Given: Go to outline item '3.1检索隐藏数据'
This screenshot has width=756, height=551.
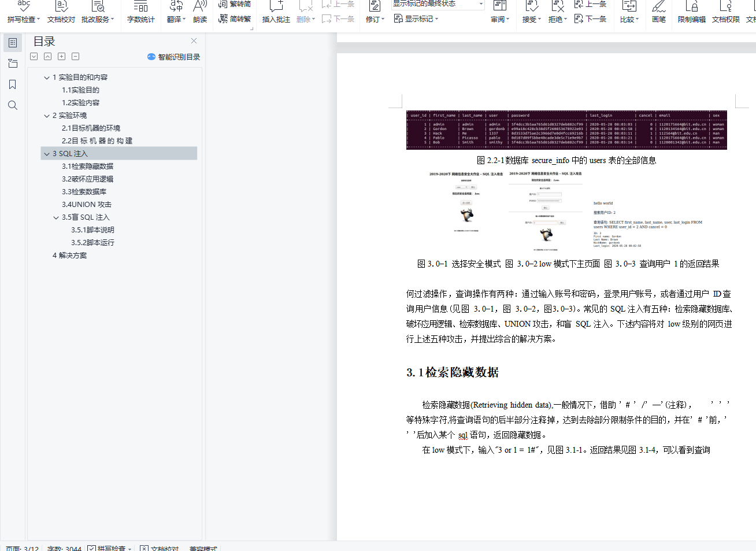Looking at the screenshot, I should tap(88, 167).
